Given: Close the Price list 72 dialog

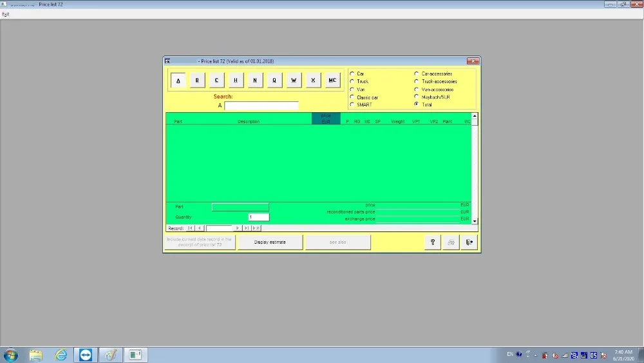Looking at the screenshot, I should pyautogui.click(x=473, y=61).
